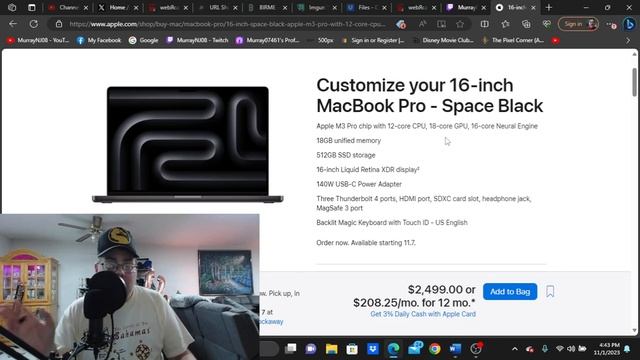Open Wi-Fi network settings in tray
This screenshot has height=360, width=640.
point(560,349)
